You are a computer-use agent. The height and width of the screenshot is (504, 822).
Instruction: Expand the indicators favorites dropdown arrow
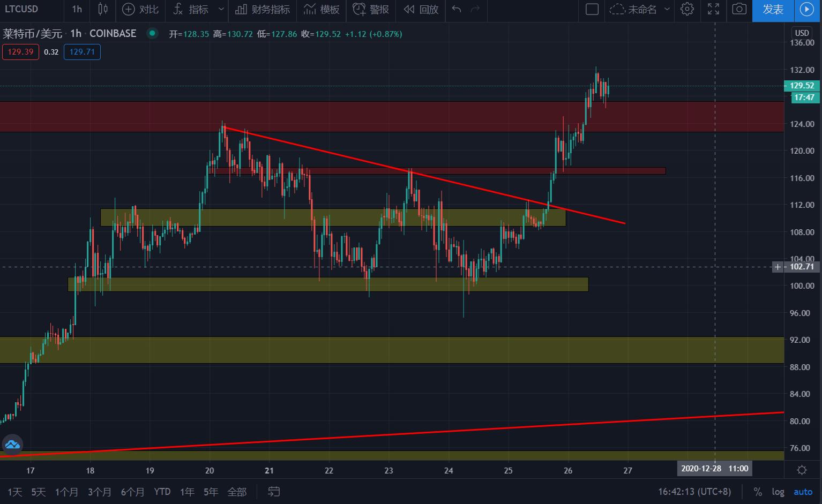[221, 9]
